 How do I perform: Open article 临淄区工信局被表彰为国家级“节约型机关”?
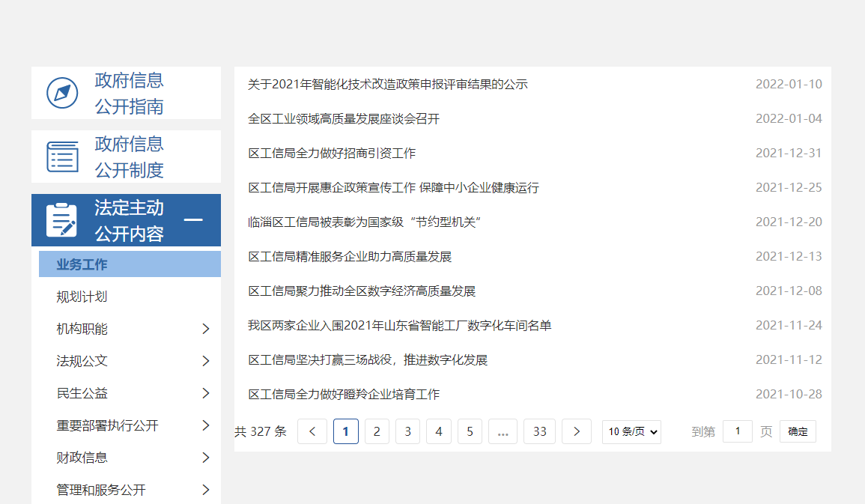363,222
